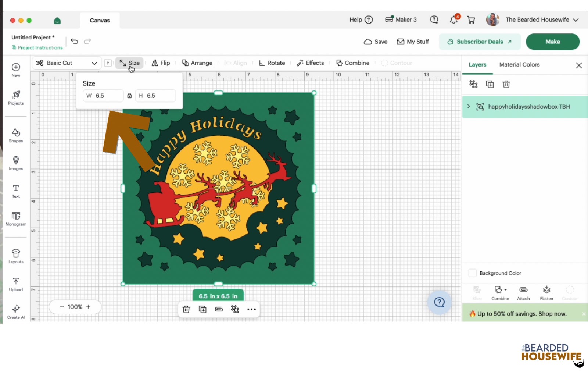Open the Combine toolbar menu
588x374 pixels.
[353, 63]
